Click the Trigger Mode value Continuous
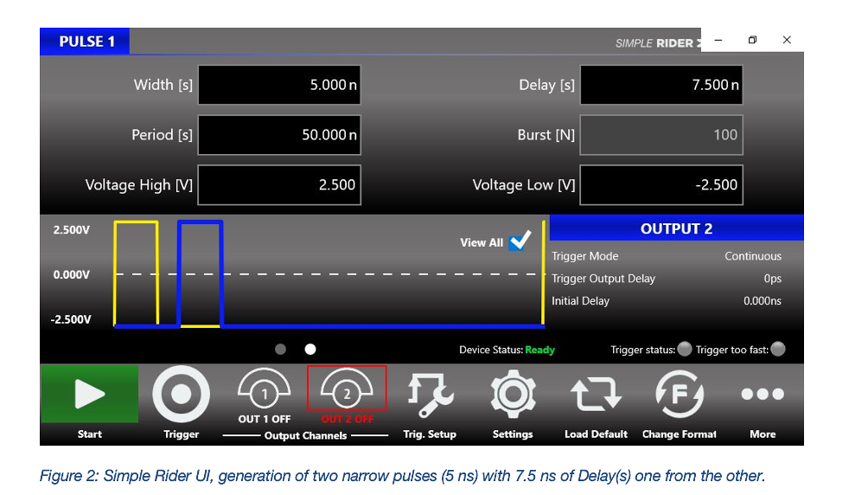This screenshot has height=495, width=868. click(x=753, y=256)
